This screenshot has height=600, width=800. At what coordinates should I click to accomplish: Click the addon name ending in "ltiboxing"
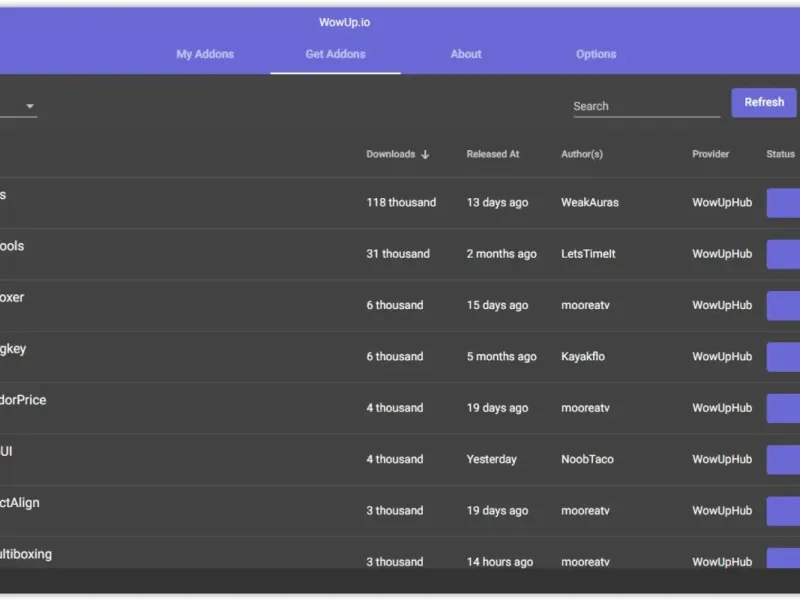pyautogui.click(x=26, y=554)
